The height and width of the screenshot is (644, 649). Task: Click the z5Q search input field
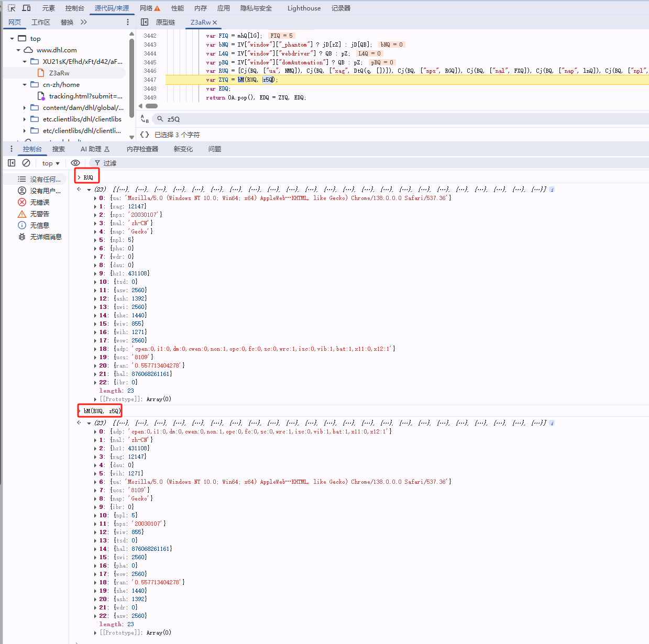point(401,119)
